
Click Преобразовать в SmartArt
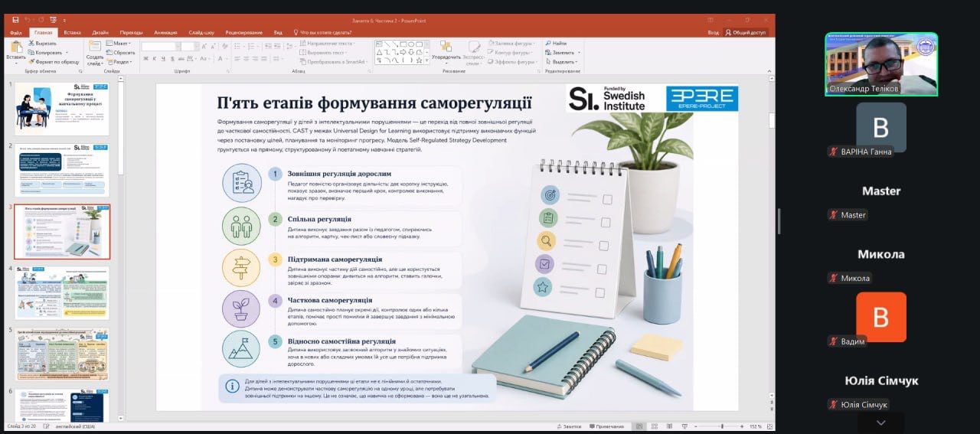pos(335,61)
